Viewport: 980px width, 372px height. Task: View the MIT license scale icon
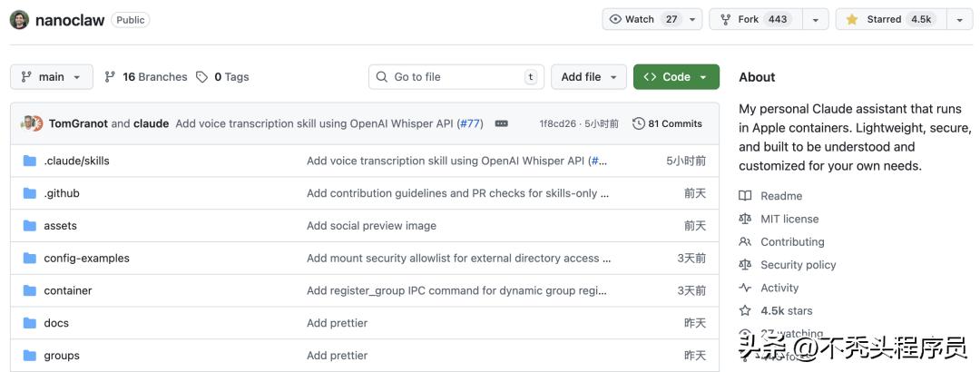click(745, 219)
